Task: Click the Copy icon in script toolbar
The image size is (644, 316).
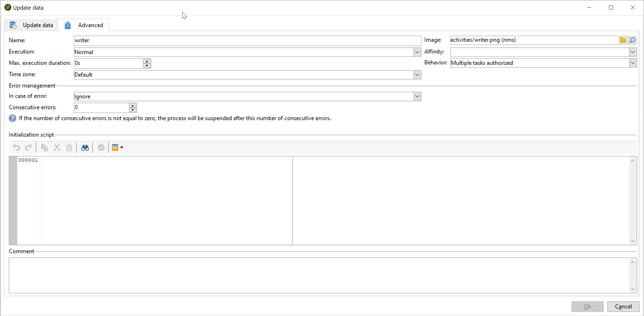Action: pyautogui.click(x=44, y=147)
